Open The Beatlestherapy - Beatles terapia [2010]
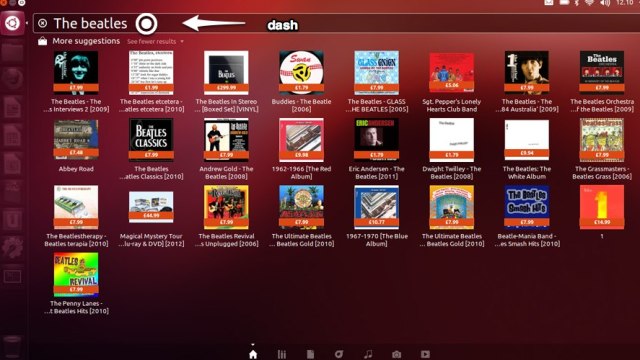 76,216
